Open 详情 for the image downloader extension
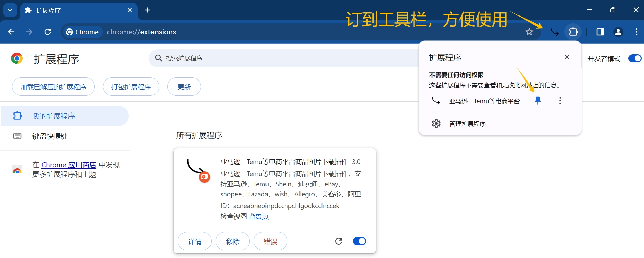 [x=195, y=241]
